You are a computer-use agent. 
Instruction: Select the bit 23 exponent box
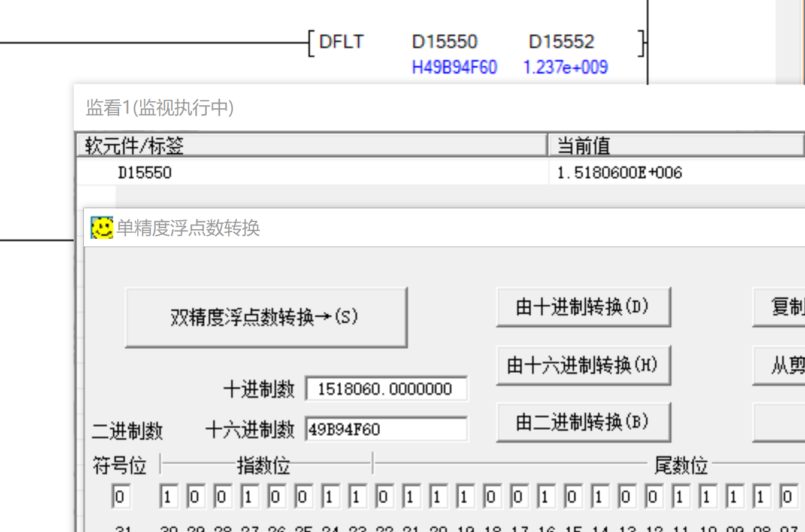356,497
